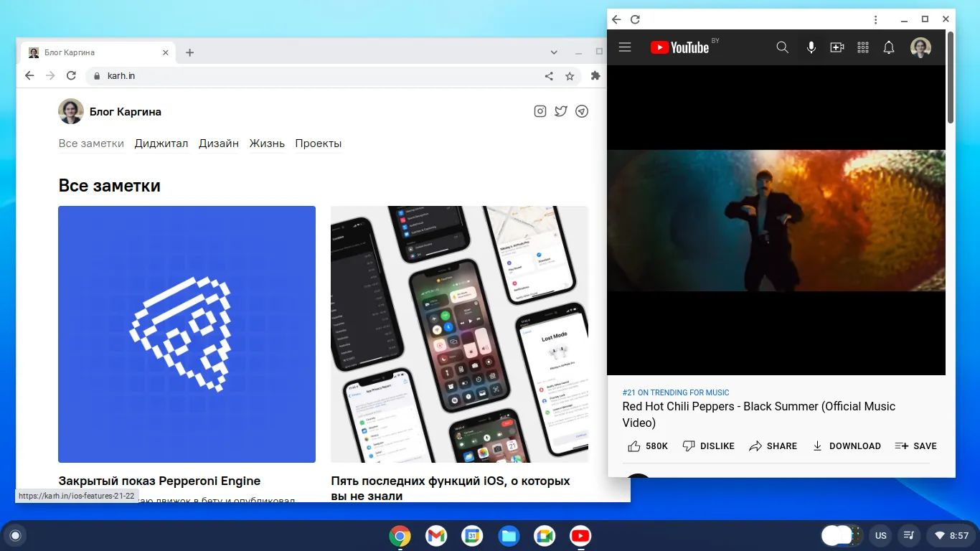Screen dimensions: 980x551
Task: Open YouTube app from shelf
Action: (x=580, y=536)
